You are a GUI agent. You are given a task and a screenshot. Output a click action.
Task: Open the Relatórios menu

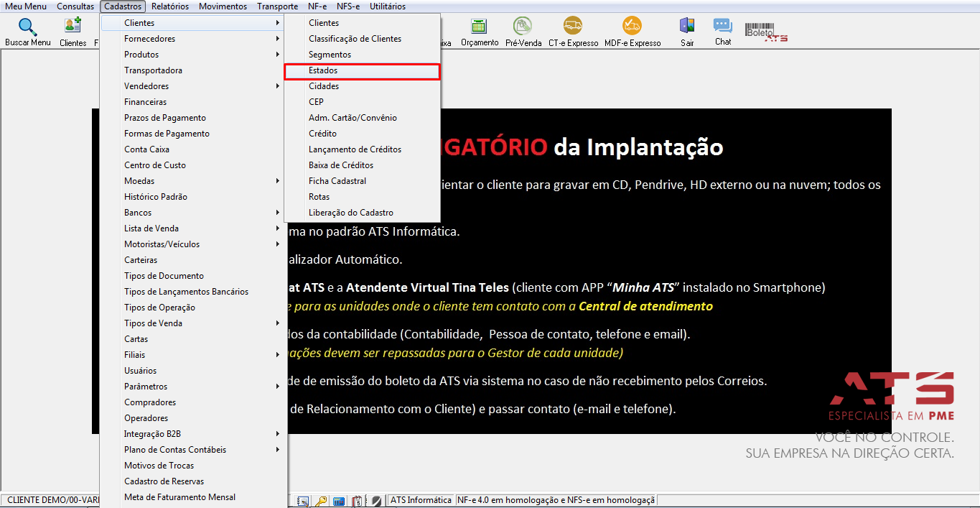(x=170, y=6)
